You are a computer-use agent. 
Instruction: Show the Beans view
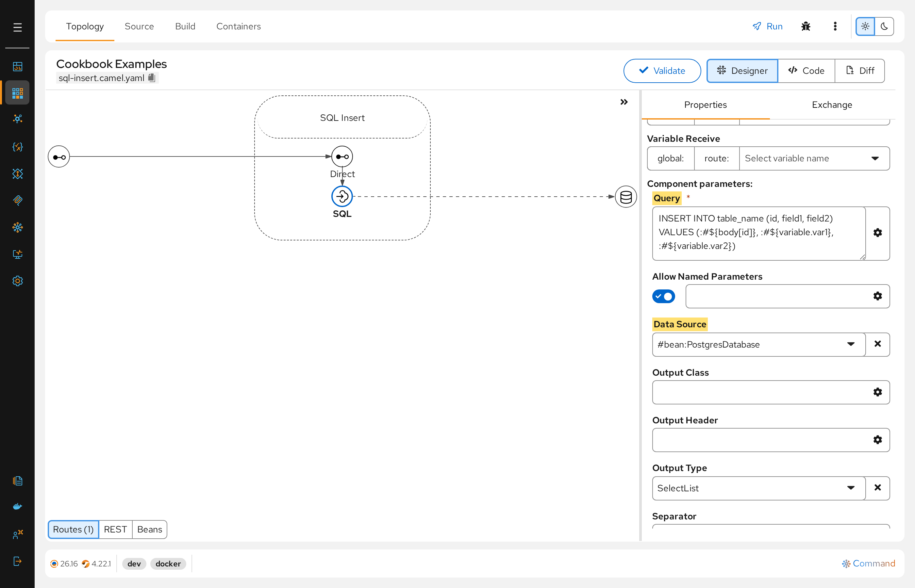coord(150,529)
